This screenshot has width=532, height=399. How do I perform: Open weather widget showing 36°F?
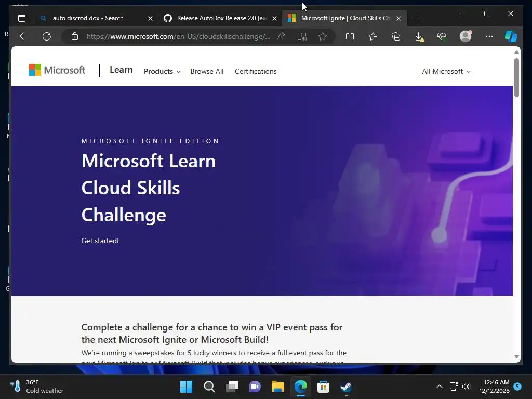tap(37, 387)
